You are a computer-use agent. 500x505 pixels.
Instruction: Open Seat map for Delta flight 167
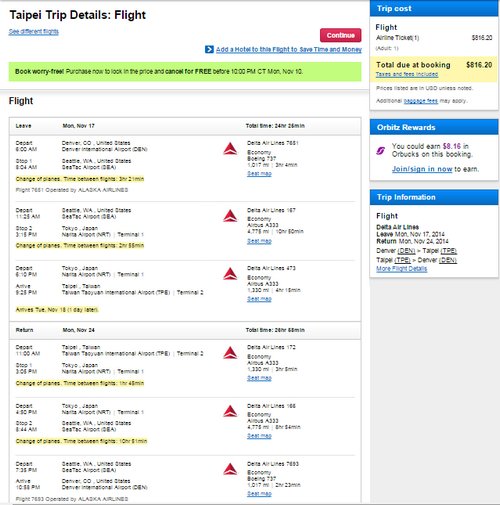pyautogui.click(x=259, y=241)
